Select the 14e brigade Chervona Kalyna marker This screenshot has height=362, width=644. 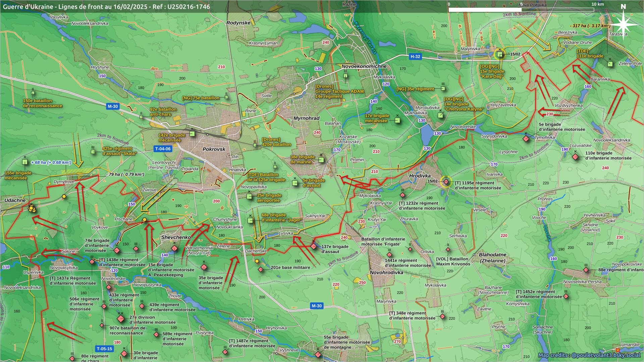(x=440, y=115)
